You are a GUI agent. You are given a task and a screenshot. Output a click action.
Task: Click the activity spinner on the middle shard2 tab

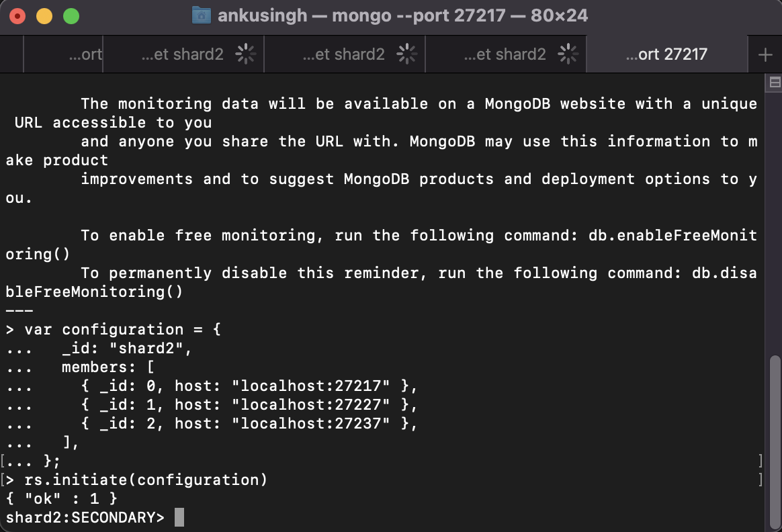pyautogui.click(x=407, y=54)
